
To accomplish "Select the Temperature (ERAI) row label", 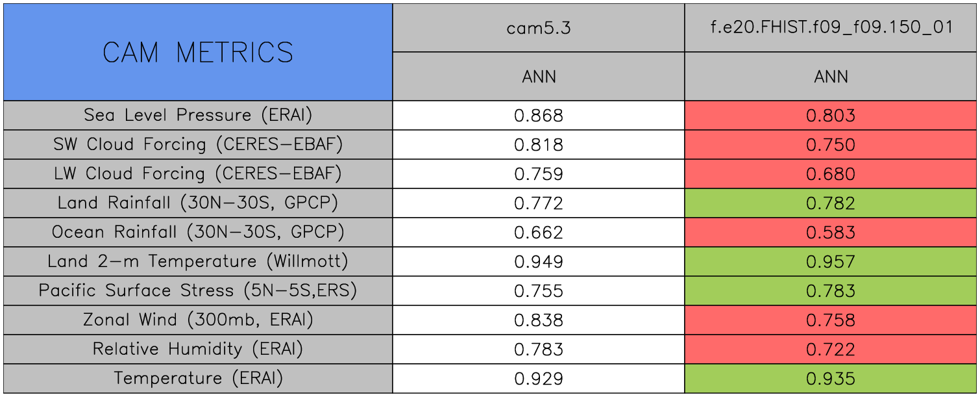I will (198, 379).
